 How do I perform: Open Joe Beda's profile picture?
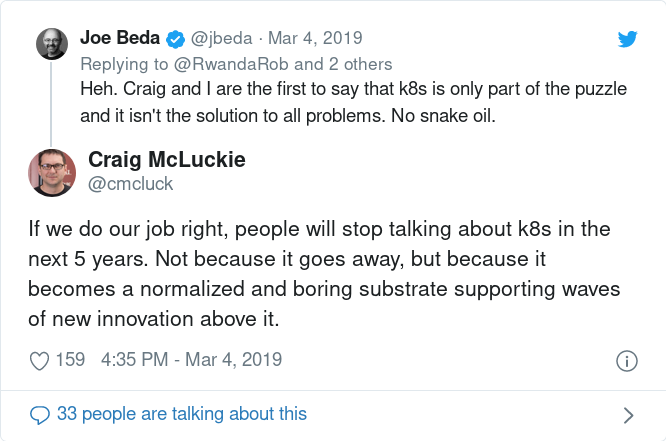click(52, 44)
